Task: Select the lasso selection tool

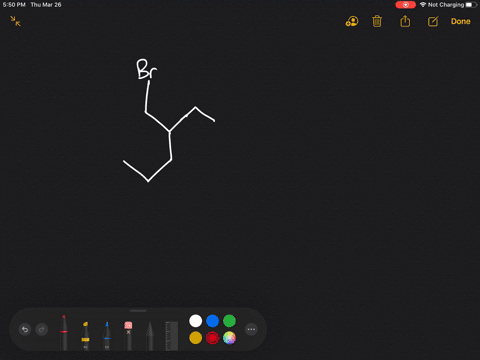Action: tap(150, 336)
